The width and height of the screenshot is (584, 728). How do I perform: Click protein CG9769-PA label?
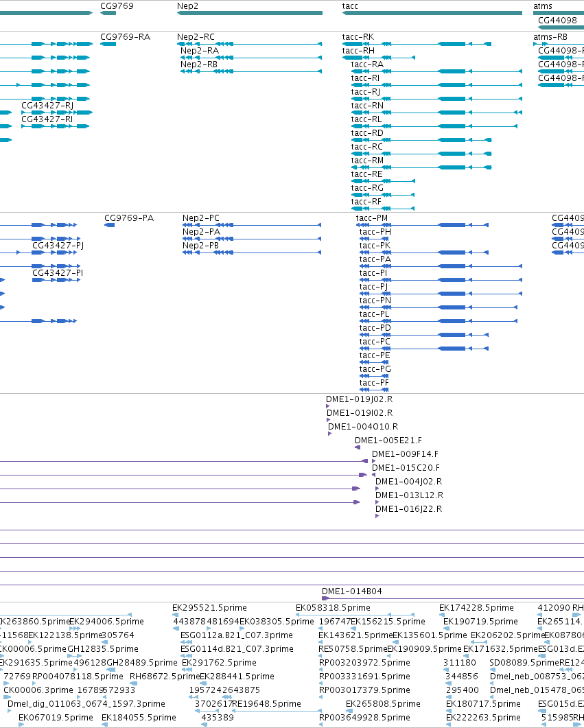(128, 218)
